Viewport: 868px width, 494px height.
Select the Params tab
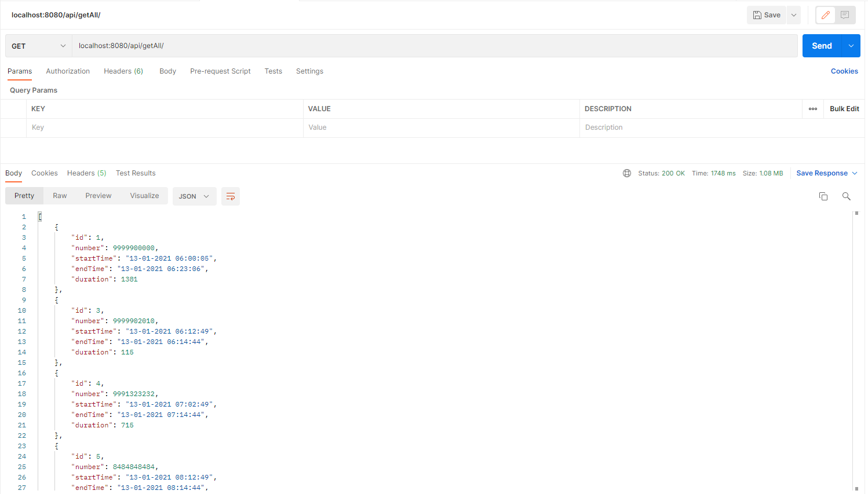(x=20, y=71)
